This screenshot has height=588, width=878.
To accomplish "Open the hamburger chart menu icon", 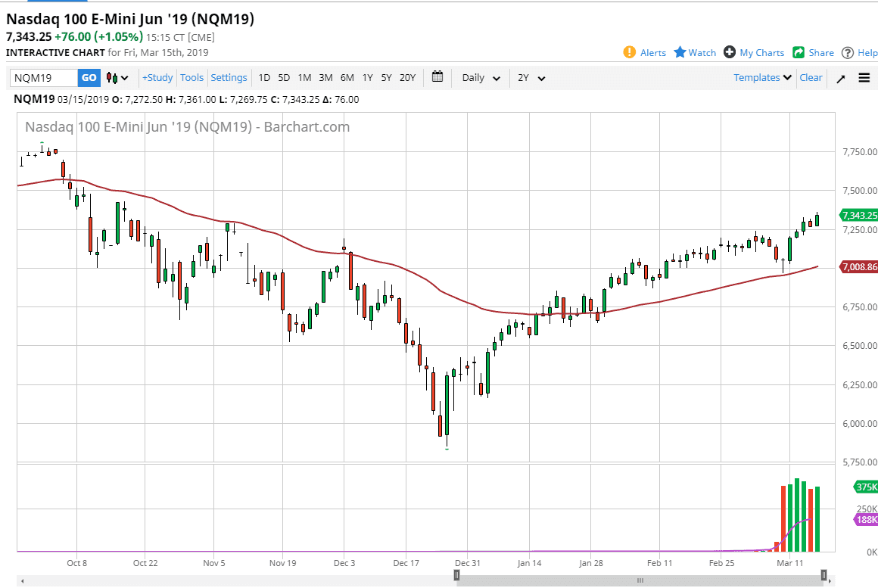I will (x=864, y=77).
